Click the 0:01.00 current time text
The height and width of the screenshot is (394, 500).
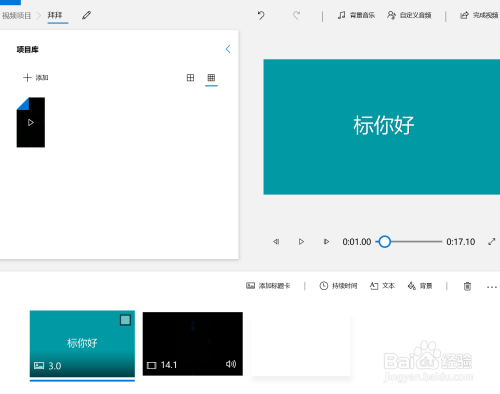pos(357,242)
